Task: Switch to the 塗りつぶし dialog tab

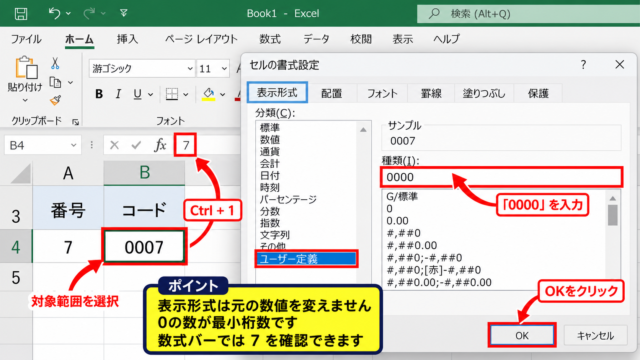Action: click(x=484, y=93)
